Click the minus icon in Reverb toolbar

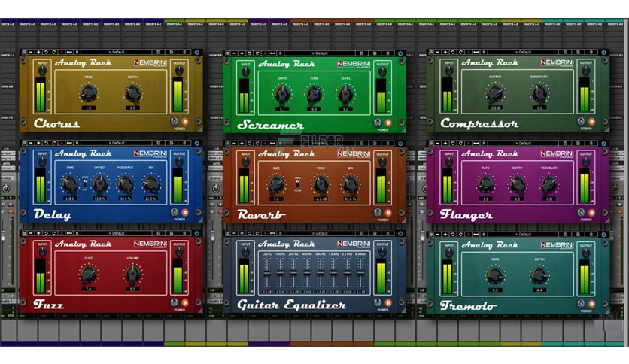(235, 143)
